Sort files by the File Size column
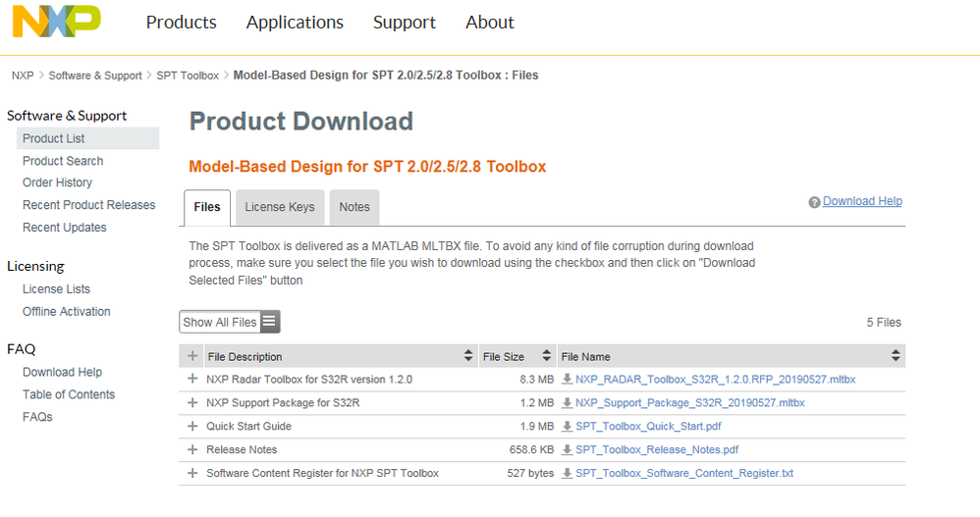This screenshot has width=980, height=517. tap(547, 356)
